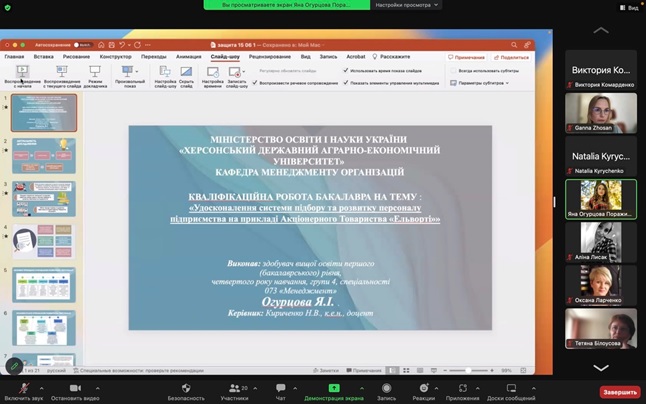This screenshot has width=646, height=404.
Task: Toggle the Автосохранение switch
Action: 82,45
